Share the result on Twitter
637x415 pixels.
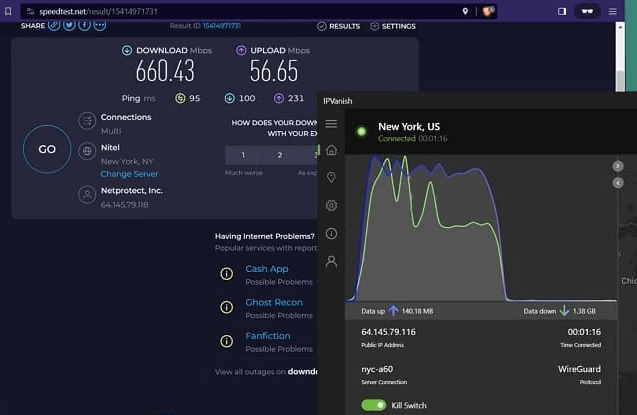coord(69,25)
